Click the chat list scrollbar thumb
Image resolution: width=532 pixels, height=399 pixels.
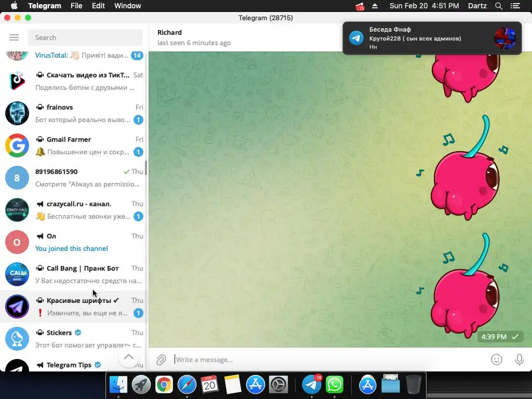[146, 168]
